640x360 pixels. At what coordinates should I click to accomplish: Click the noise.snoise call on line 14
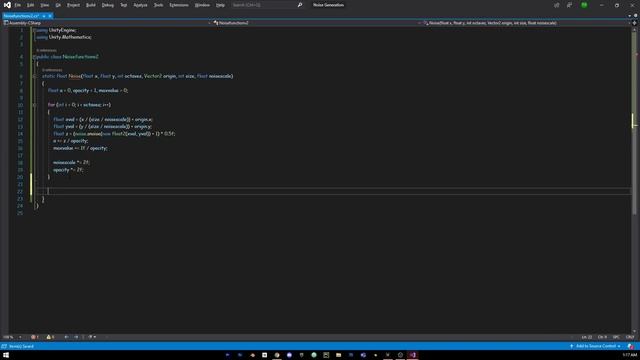pyautogui.click(x=88, y=134)
